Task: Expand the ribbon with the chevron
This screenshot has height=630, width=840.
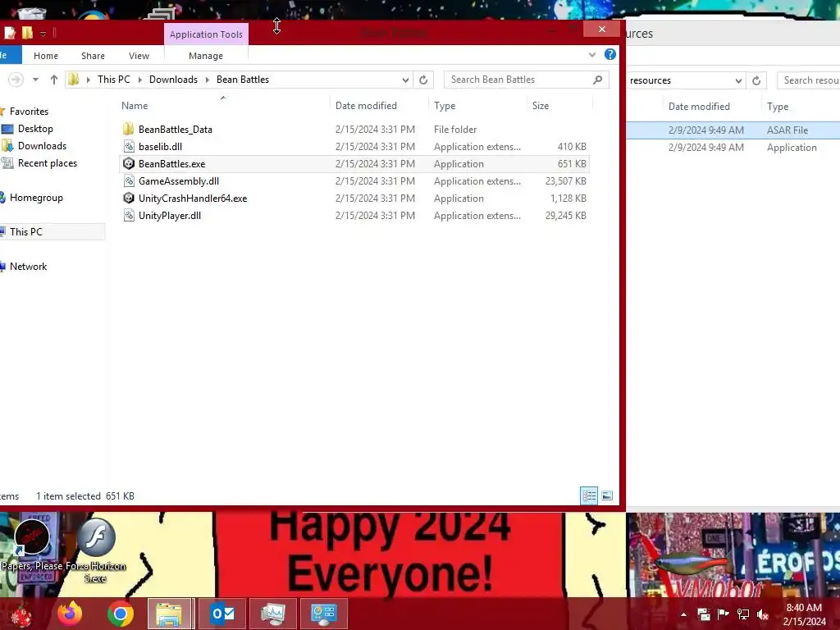Action: 592,55
